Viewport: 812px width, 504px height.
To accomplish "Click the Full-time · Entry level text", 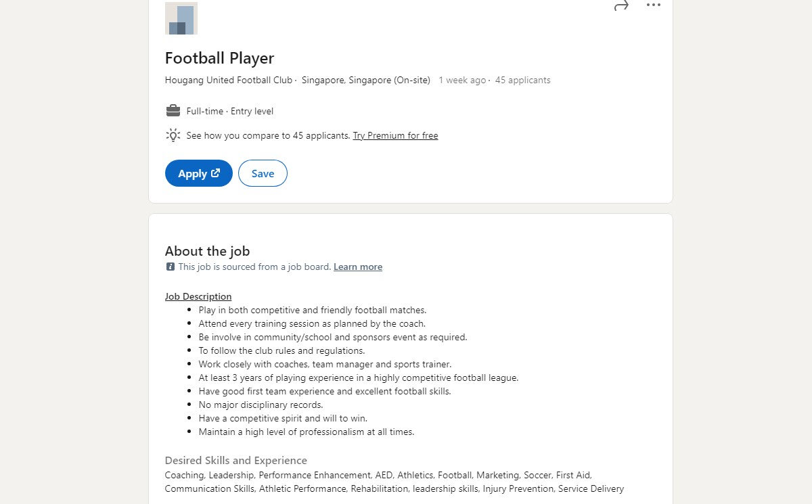I will click(x=230, y=111).
